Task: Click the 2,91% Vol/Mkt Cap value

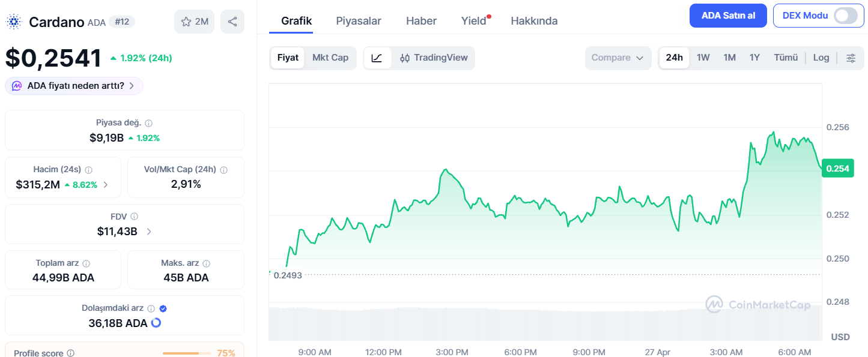Action: coord(186,184)
